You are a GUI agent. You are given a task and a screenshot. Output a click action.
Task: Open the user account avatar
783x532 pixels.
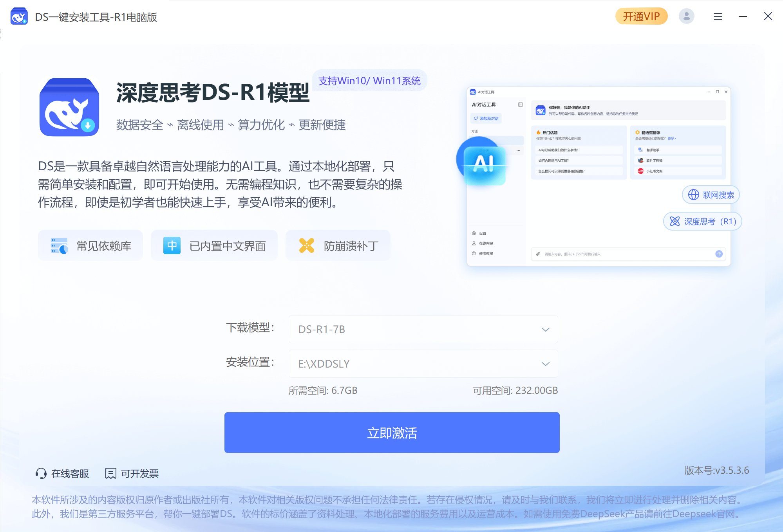coord(686,16)
